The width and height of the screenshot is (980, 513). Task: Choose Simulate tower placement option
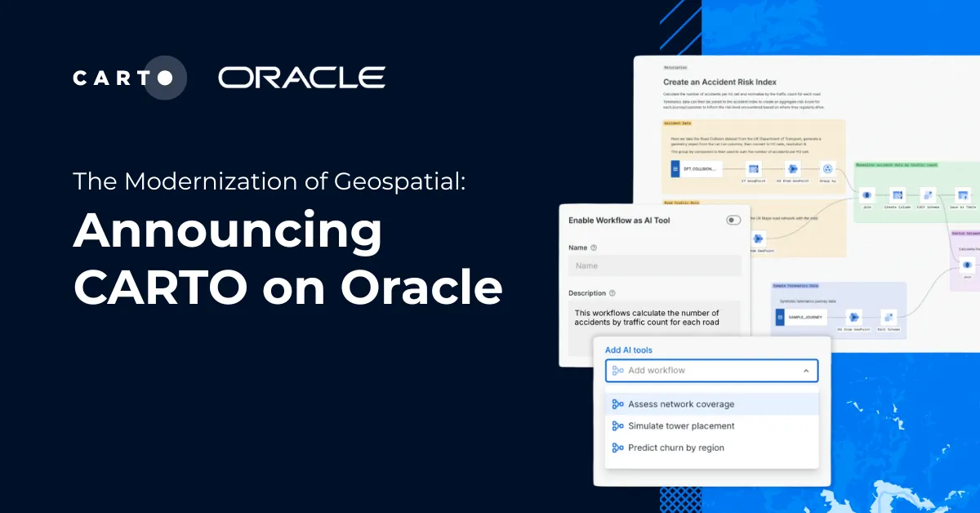(x=680, y=426)
